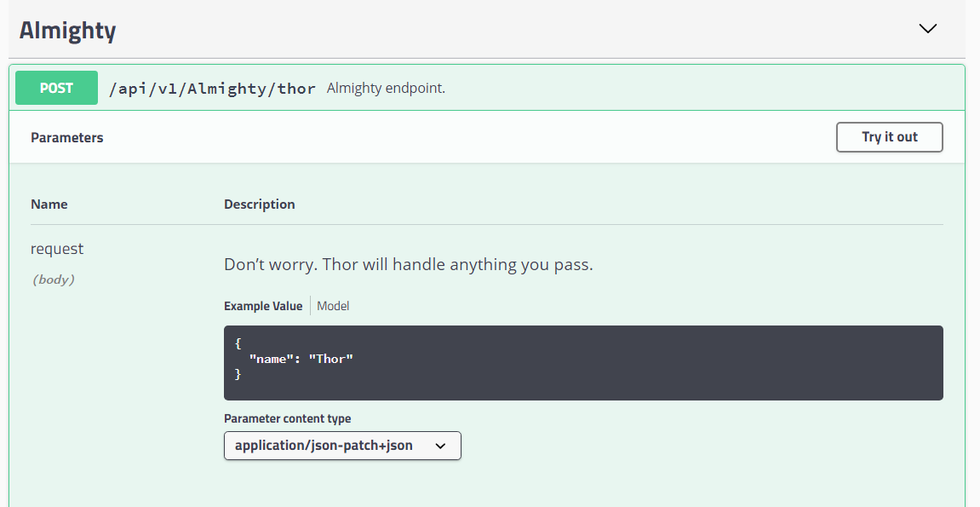Click the Almighty section title
This screenshot has width=980, height=507.
67,30
